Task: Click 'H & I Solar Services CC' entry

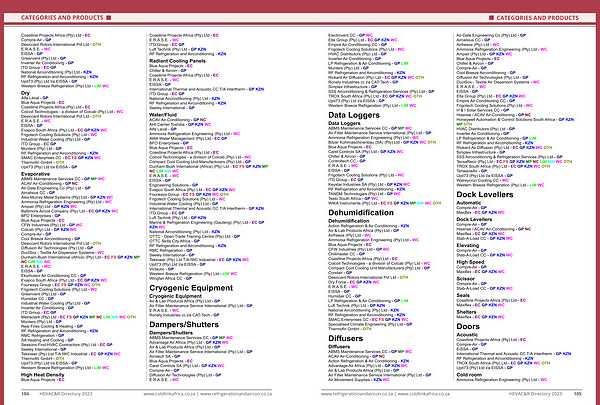Action: tap(483, 110)
